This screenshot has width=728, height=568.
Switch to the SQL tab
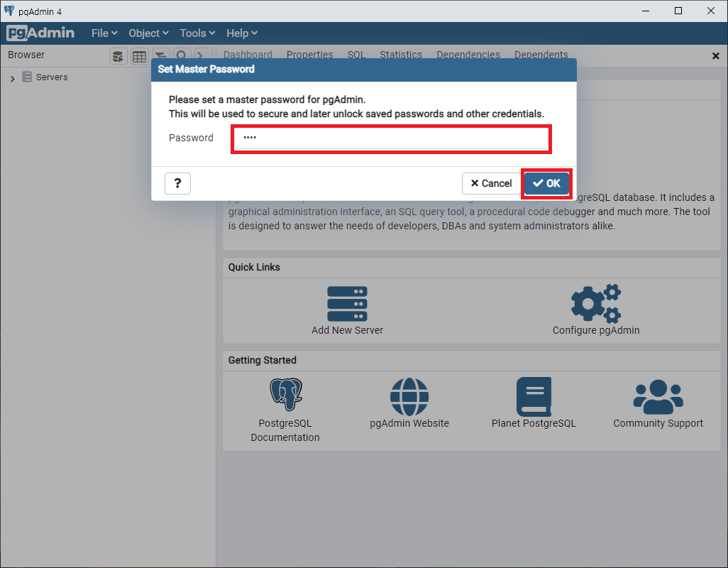pos(356,55)
